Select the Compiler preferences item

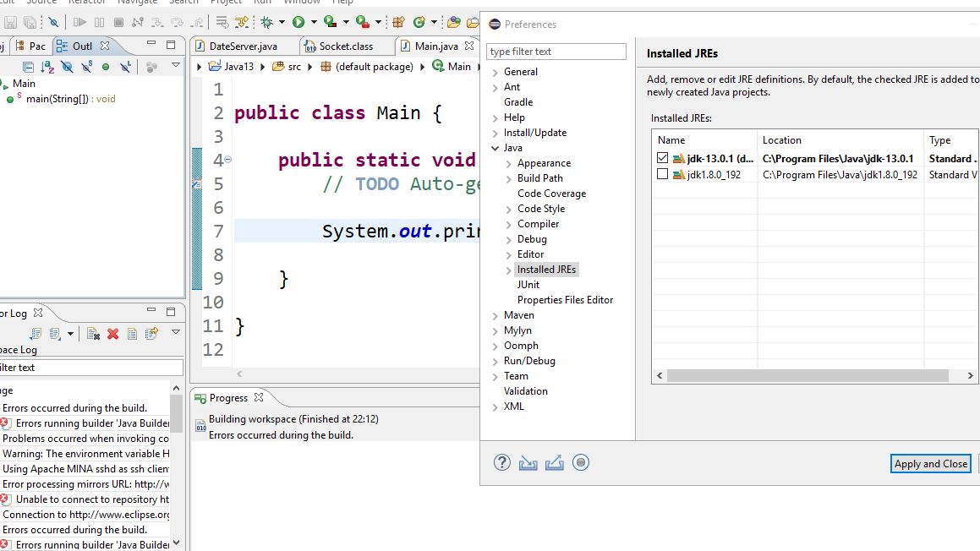[538, 224]
